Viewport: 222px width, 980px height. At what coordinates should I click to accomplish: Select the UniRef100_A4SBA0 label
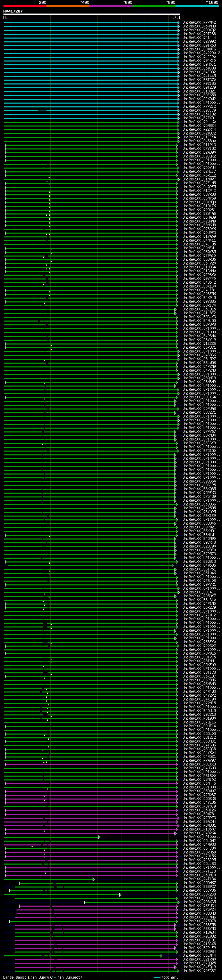pos(199,141)
